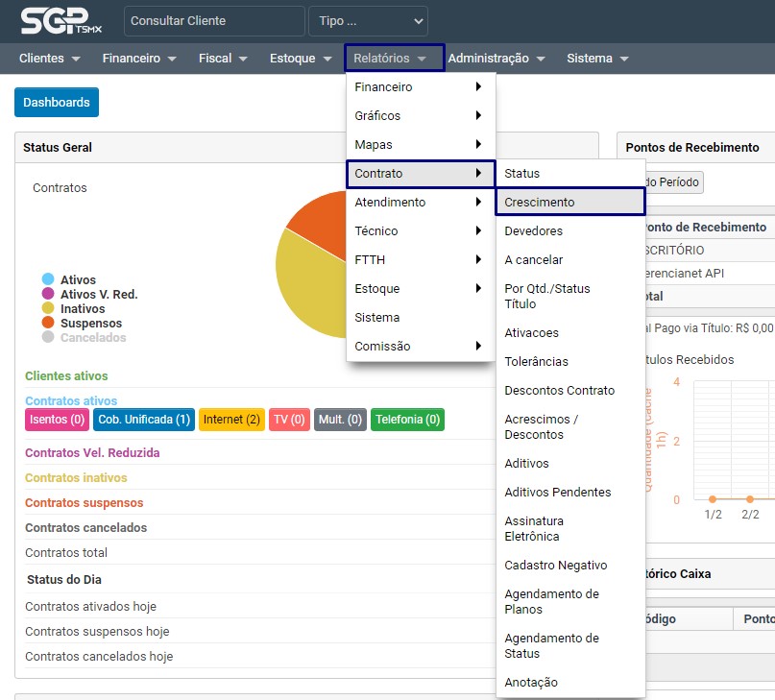The image size is (775, 700).
Task: Toggle the Ativos legend dot
Action: tap(47, 279)
